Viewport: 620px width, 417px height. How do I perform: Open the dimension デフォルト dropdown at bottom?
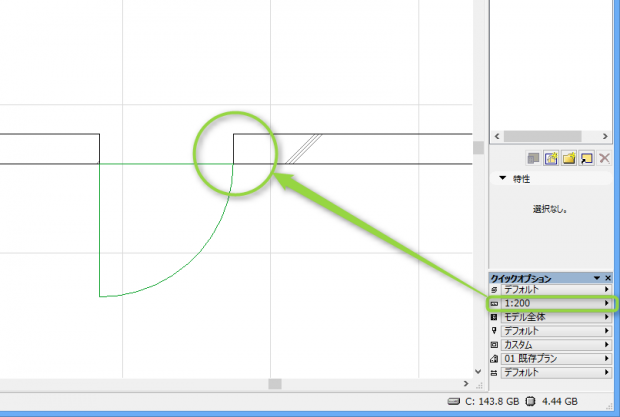[x=556, y=373]
